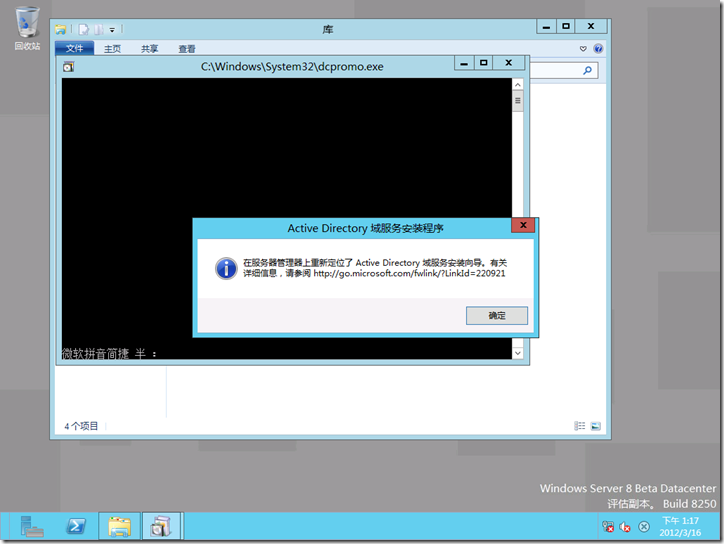Click the '4 个项目' status text
Image resolution: width=724 pixels, height=544 pixels.
pos(81,426)
